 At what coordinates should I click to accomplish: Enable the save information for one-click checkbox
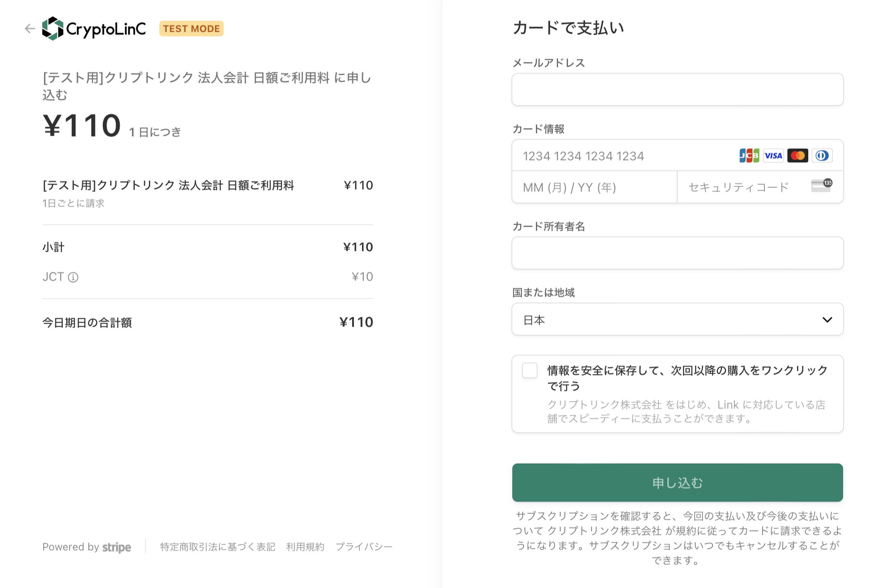point(530,371)
